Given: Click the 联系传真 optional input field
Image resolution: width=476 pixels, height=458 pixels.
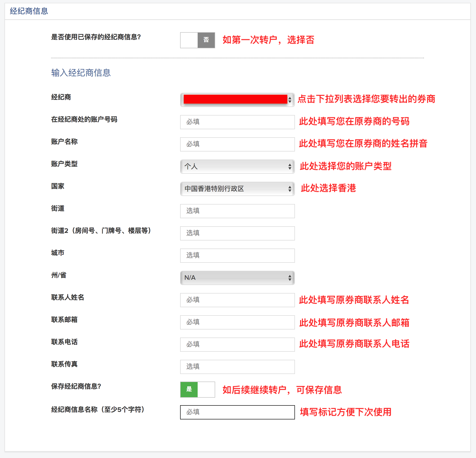Looking at the screenshot, I should [x=237, y=367].
